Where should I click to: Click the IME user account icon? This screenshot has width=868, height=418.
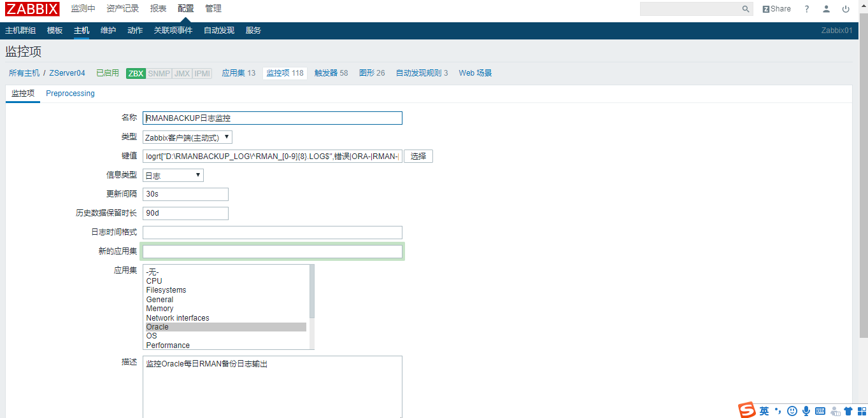tap(834, 411)
